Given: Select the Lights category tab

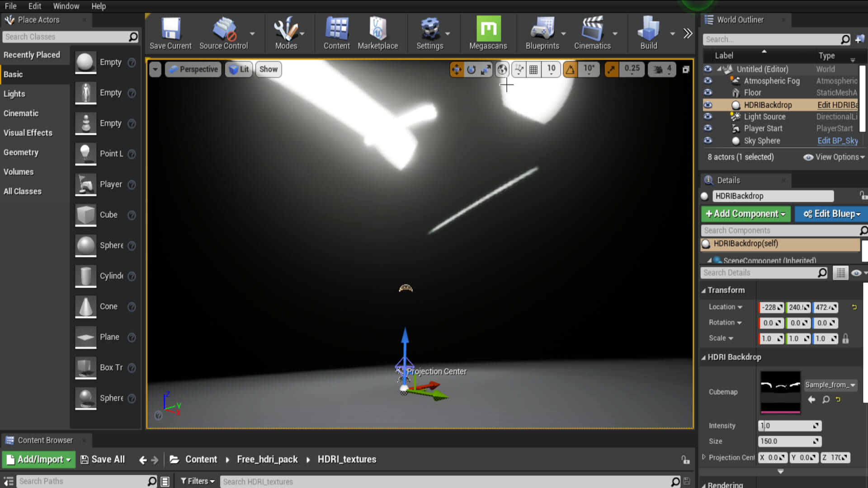Looking at the screenshot, I should [x=14, y=94].
